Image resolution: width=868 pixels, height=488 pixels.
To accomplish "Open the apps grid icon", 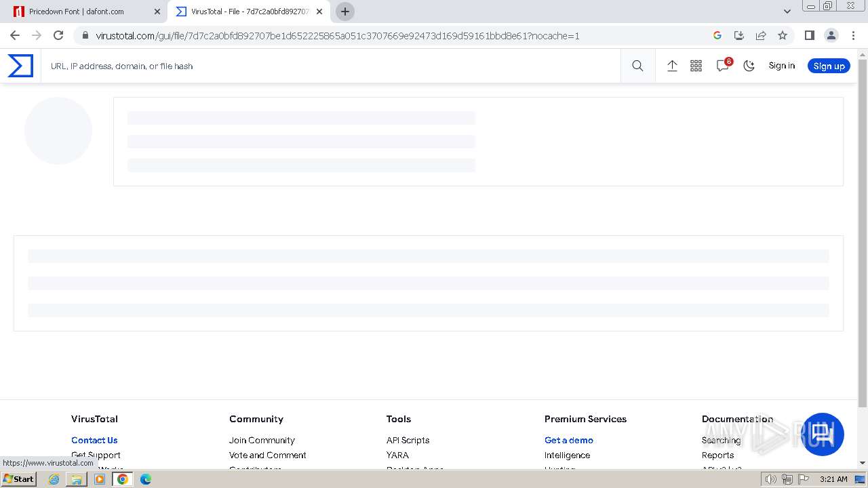I will (696, 66).
